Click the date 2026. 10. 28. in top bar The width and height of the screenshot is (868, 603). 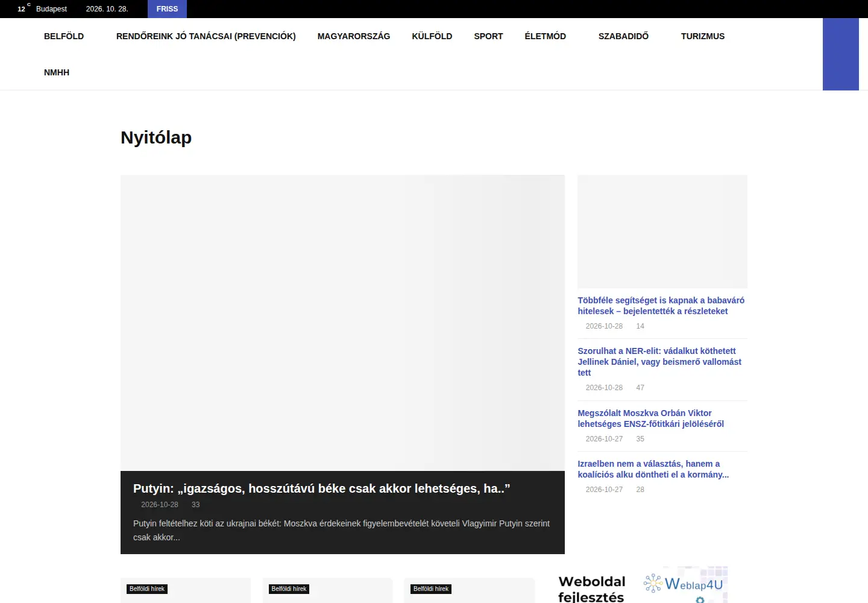tap(107, 9)
